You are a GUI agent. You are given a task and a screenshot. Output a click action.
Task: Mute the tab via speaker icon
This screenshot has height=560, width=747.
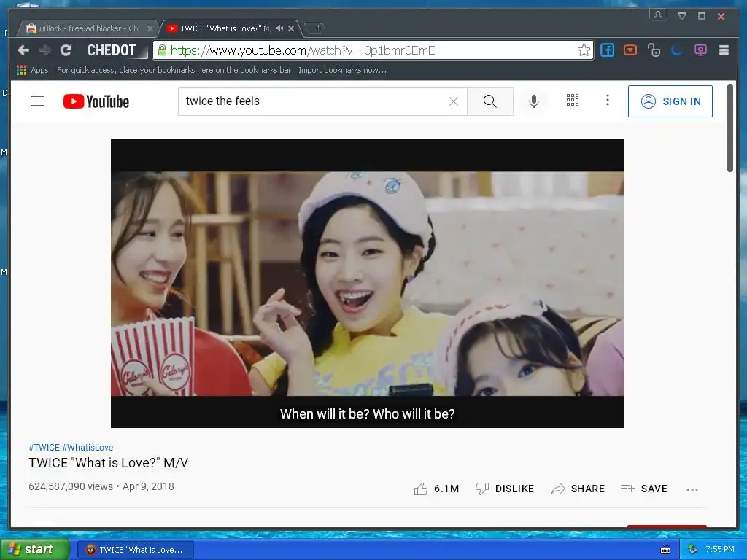pos(279,28)
